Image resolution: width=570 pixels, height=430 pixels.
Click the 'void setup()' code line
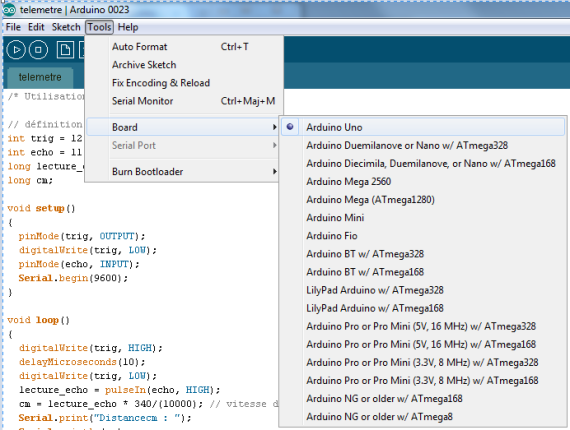(x=41, y=208)
